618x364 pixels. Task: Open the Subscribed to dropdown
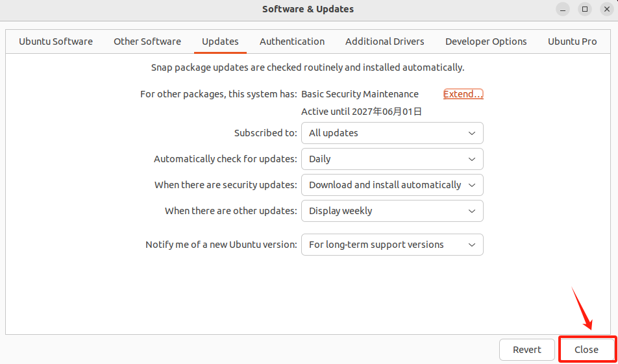tap(392, 133)
